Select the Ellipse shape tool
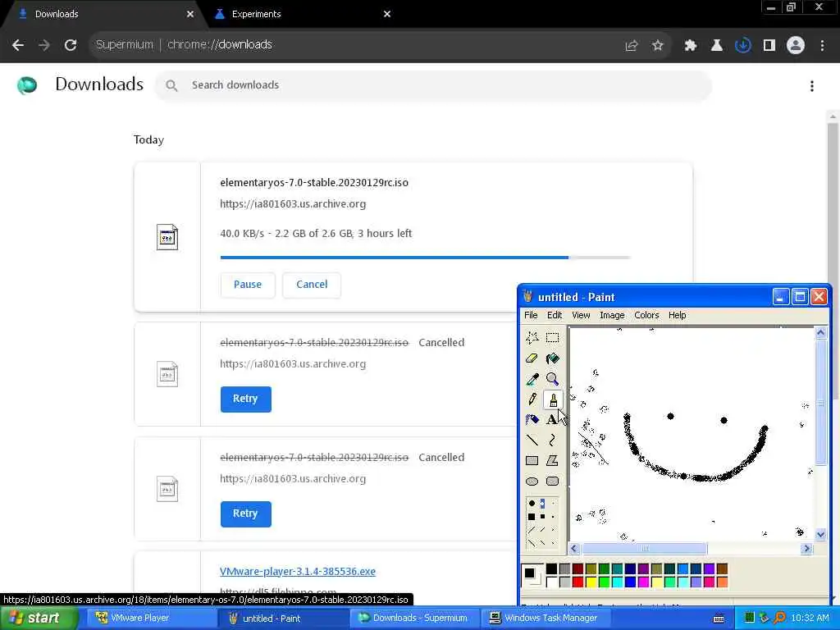 coord(532,481)
